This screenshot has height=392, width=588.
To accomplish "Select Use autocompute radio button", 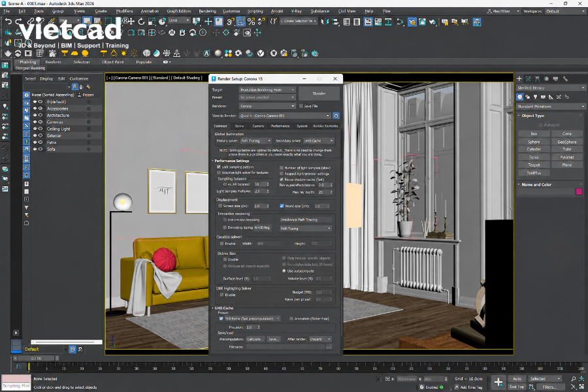I will pyautogui.click(x=284, y=271).
